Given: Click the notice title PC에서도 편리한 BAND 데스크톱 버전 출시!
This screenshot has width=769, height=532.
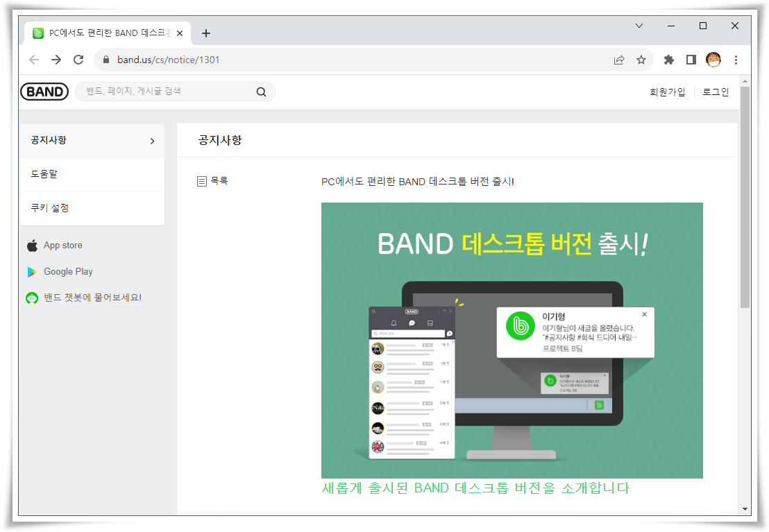Looking at the screenshot, I should tap(417, 182).
